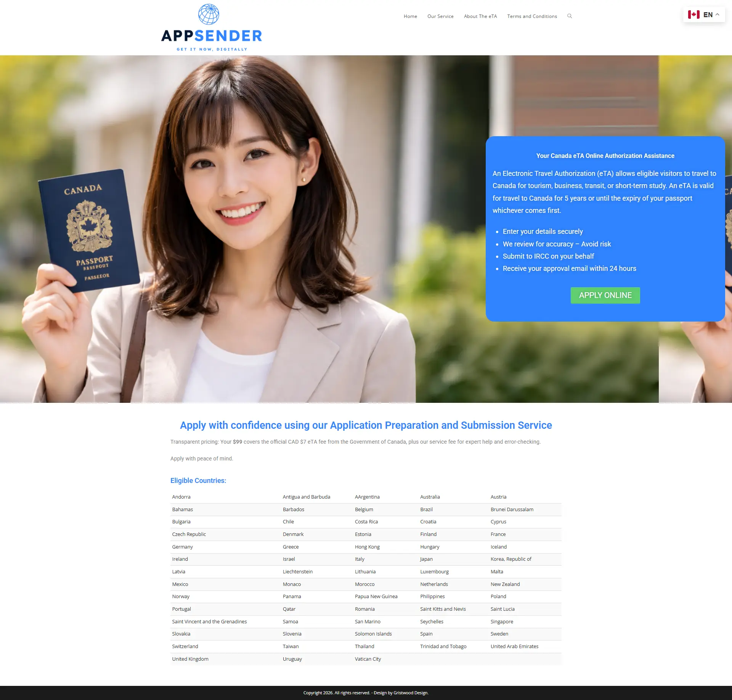This screenshot has height=700, width=732.
Task: Click Vatican City table cell
Action: click(368, 659)
